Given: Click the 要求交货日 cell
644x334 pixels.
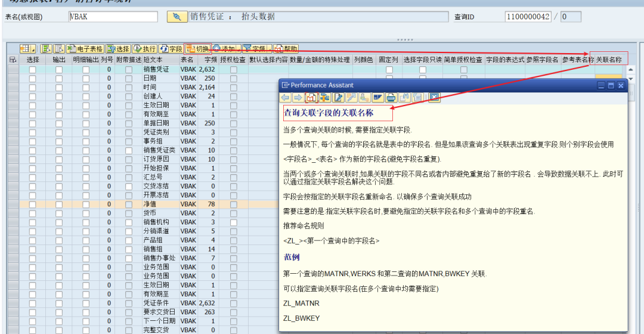Looking at the screenshot, I should [160, 312].
